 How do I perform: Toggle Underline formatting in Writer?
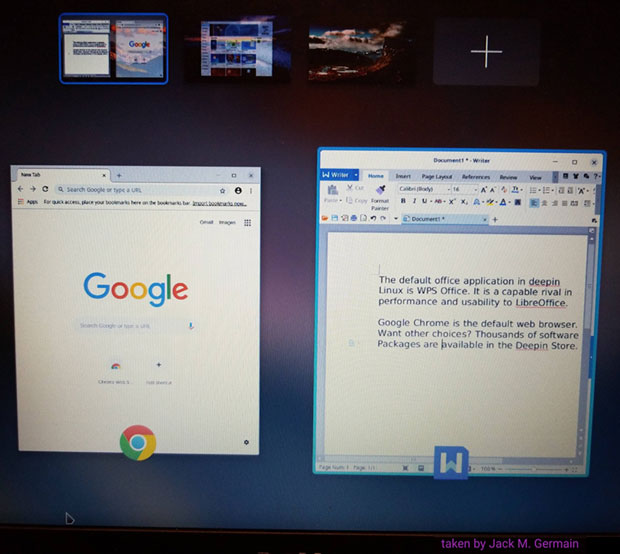point(424,201)
